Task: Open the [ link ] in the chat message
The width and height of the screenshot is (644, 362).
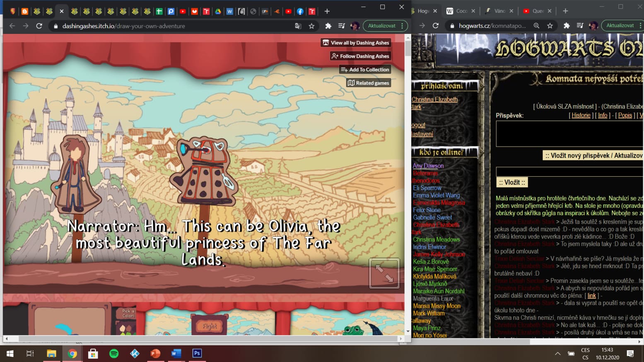Action: click(x=592, y=295)
